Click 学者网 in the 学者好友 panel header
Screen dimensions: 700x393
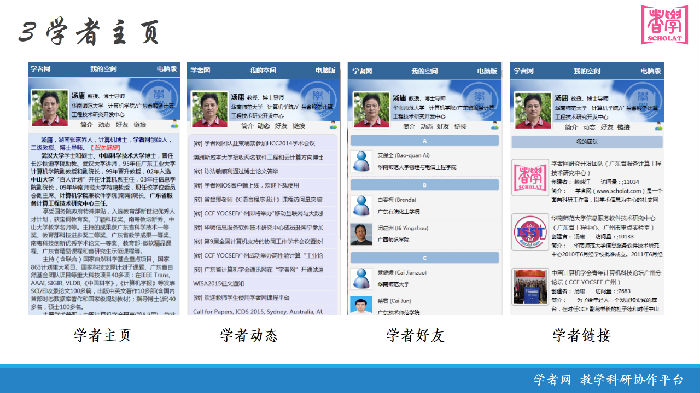(x=362, y=71)
